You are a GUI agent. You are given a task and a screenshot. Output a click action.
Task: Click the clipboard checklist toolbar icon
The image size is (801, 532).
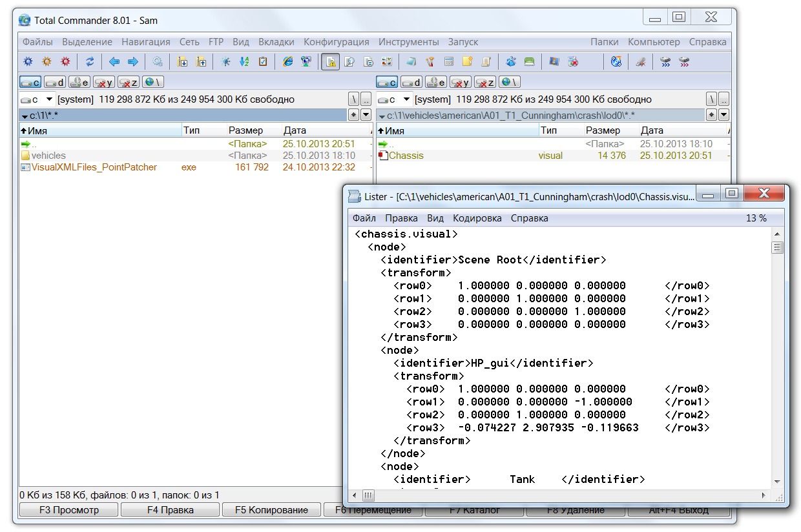click(x=263, y=62)
